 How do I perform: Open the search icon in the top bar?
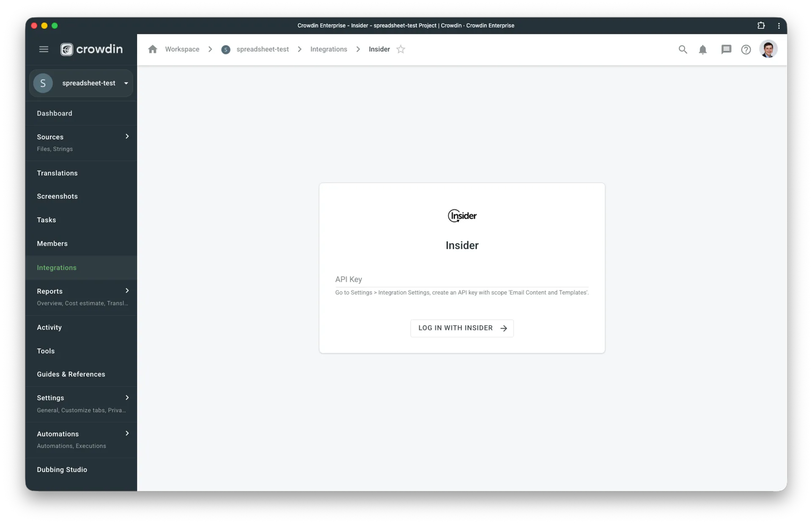point(683,49)
